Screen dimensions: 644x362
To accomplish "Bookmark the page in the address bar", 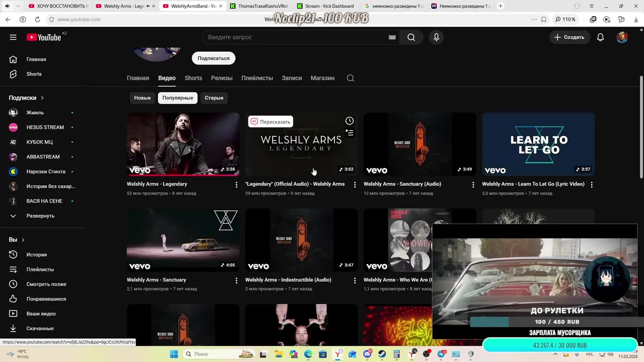I will pos(544,19).
